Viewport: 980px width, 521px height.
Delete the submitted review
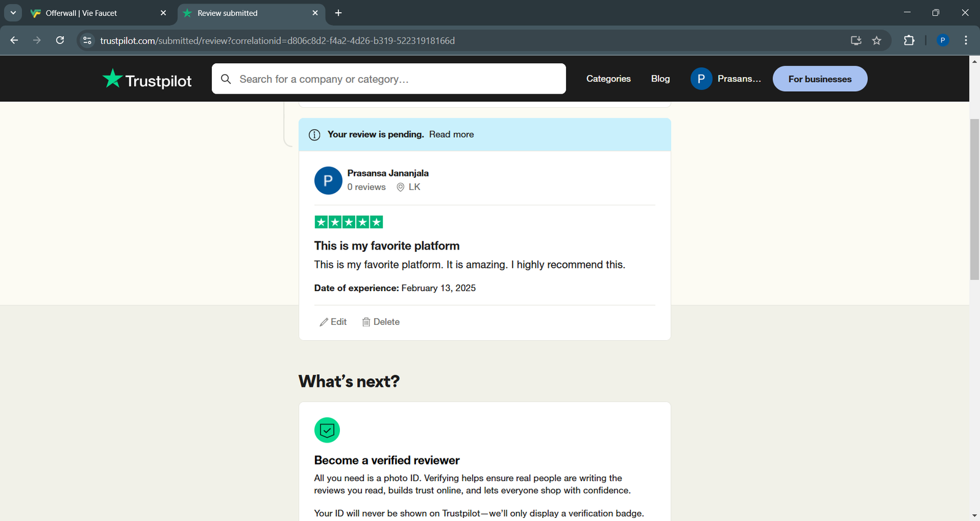click(380, 322)
